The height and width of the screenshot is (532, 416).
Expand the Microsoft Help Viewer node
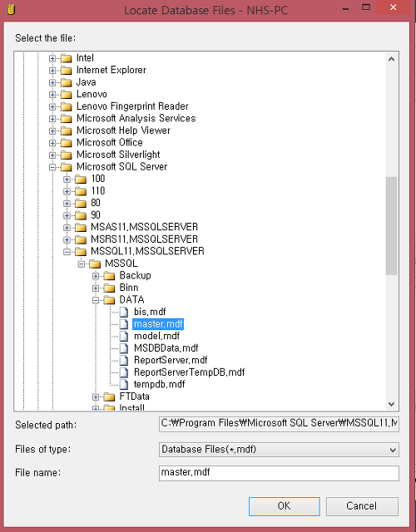52,131
